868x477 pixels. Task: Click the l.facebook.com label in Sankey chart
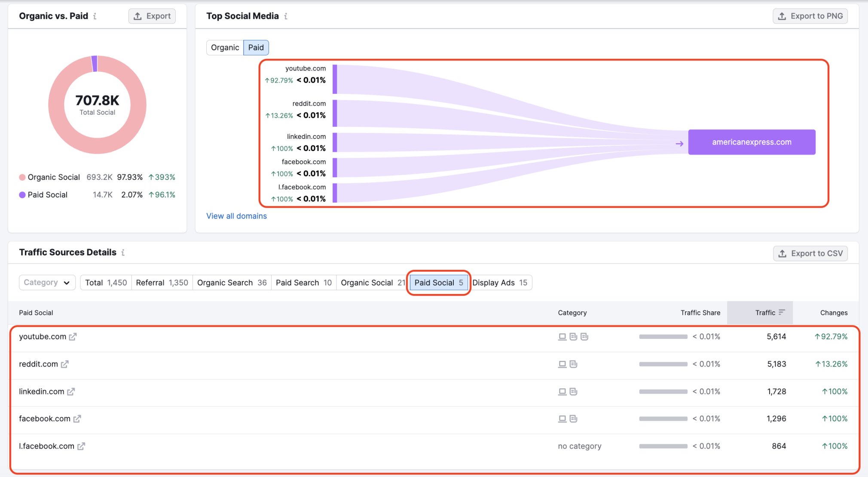(302, 187)
